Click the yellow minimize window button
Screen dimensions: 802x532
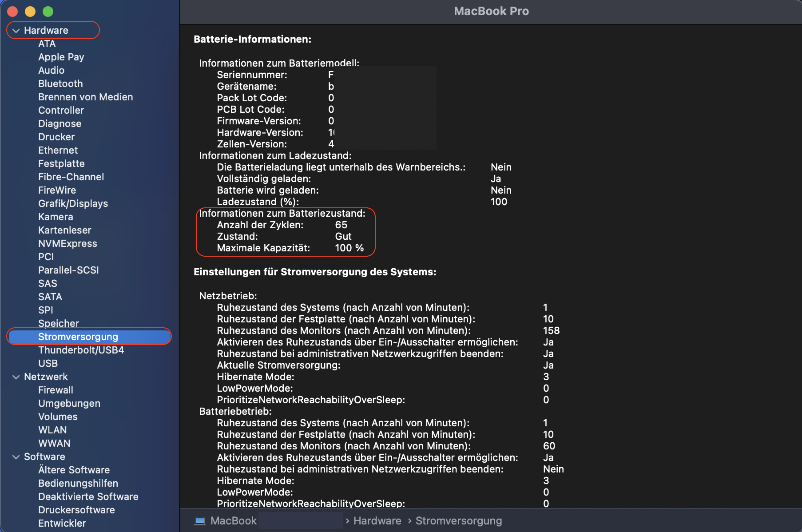coord(30,12)
